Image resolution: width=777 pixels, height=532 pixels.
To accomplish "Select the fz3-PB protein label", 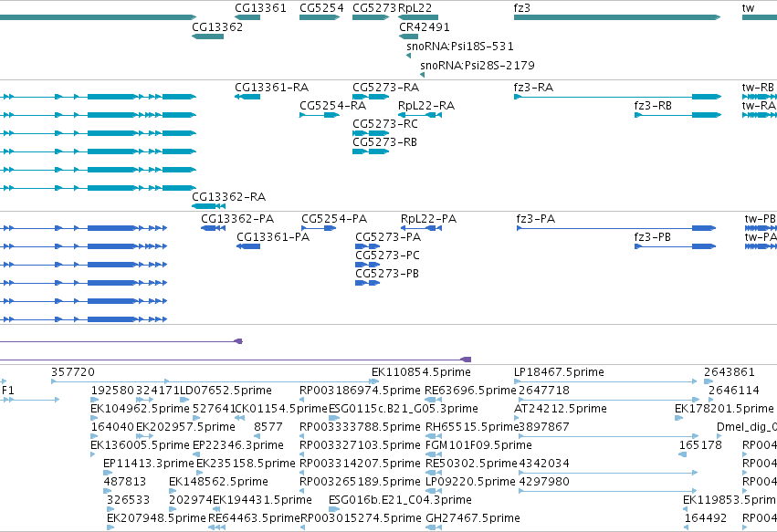I will click(x=652, y=237).
